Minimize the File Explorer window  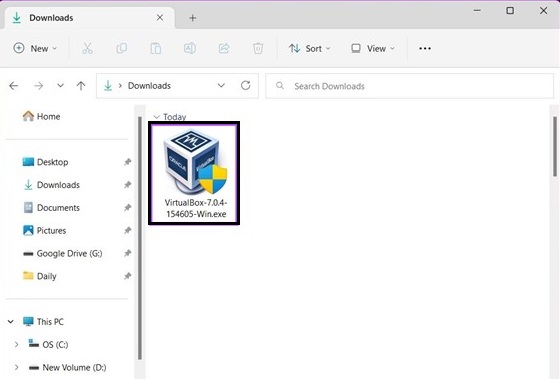point(477,11)
